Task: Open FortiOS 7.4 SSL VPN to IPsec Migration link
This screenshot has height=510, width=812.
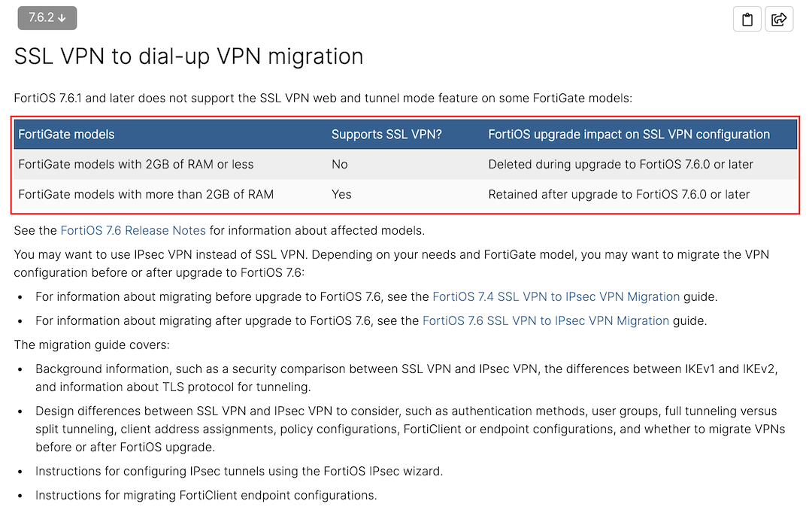Action: 556,297
